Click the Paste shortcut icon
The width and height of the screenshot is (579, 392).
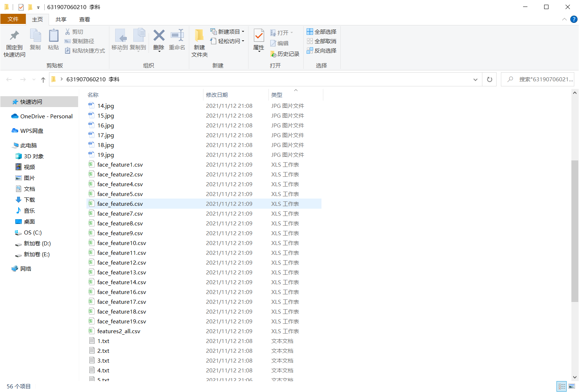[68, 51]
